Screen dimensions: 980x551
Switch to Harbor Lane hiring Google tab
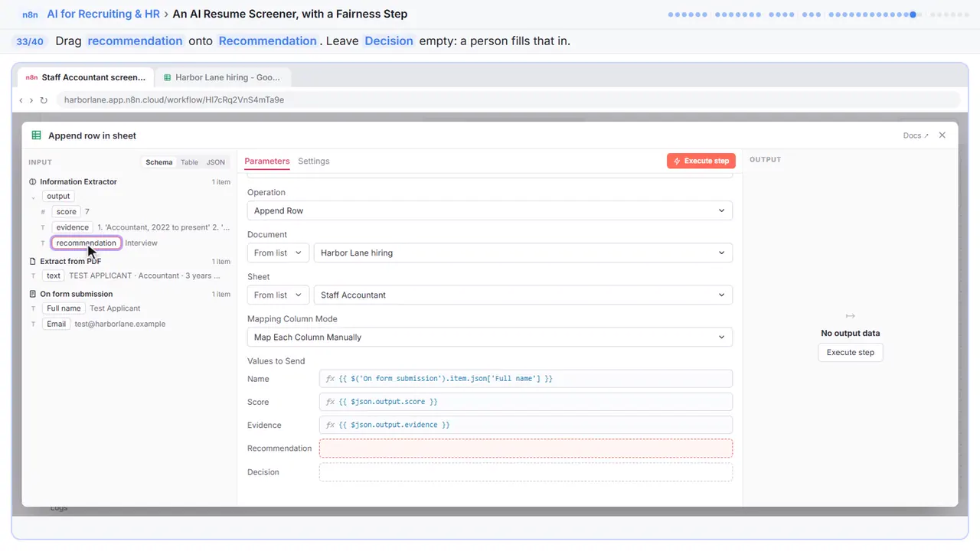[x=222, y=77]
